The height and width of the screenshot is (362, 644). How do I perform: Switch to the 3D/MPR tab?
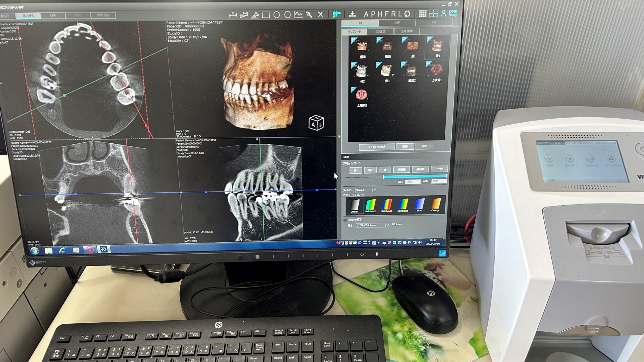[28, 16]
